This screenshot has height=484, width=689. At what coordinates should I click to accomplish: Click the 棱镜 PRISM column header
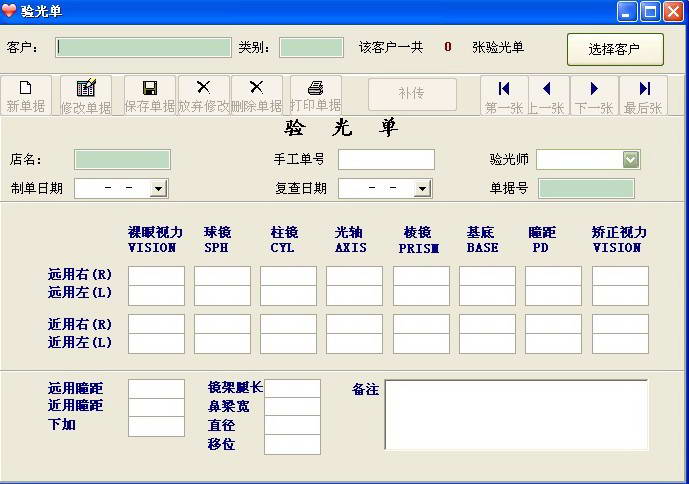(418, 240)
